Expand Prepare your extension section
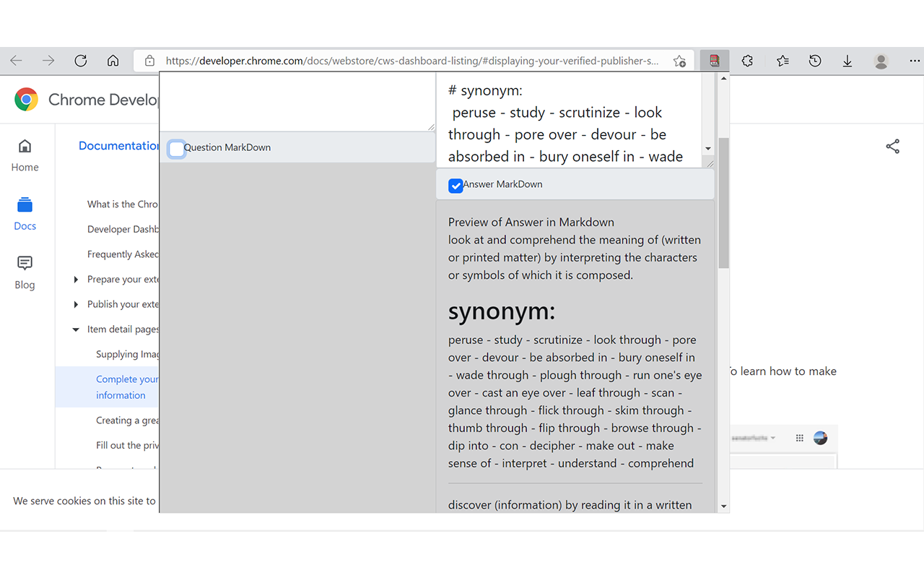924x578 pixels. (76, 280)
